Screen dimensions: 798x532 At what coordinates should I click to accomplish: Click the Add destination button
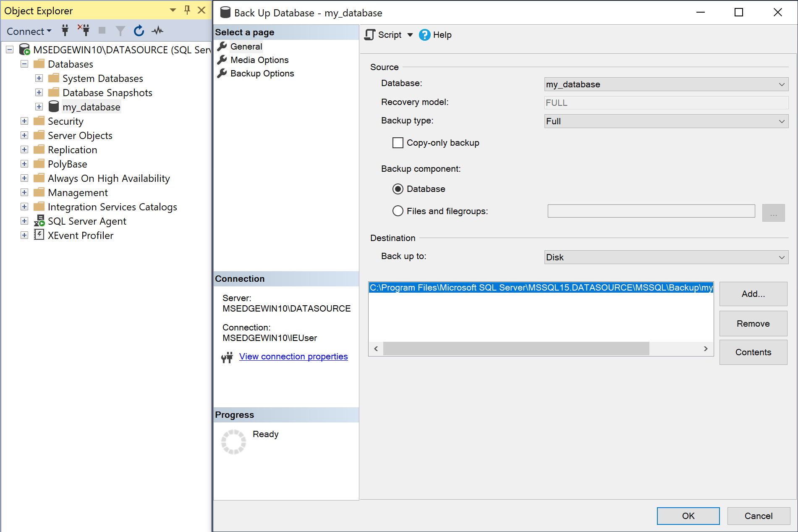pos(753,294)
